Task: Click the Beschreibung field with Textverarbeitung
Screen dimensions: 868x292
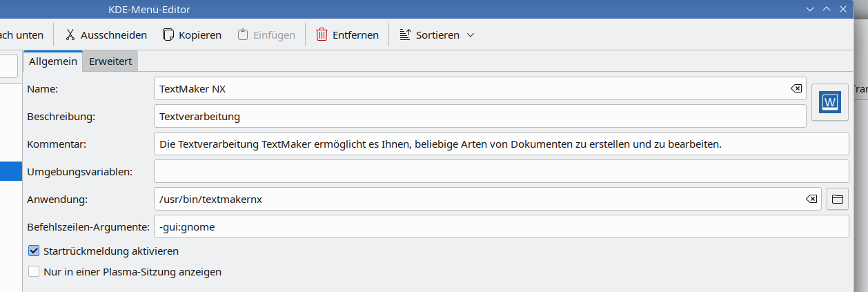Action: point(480,116)
